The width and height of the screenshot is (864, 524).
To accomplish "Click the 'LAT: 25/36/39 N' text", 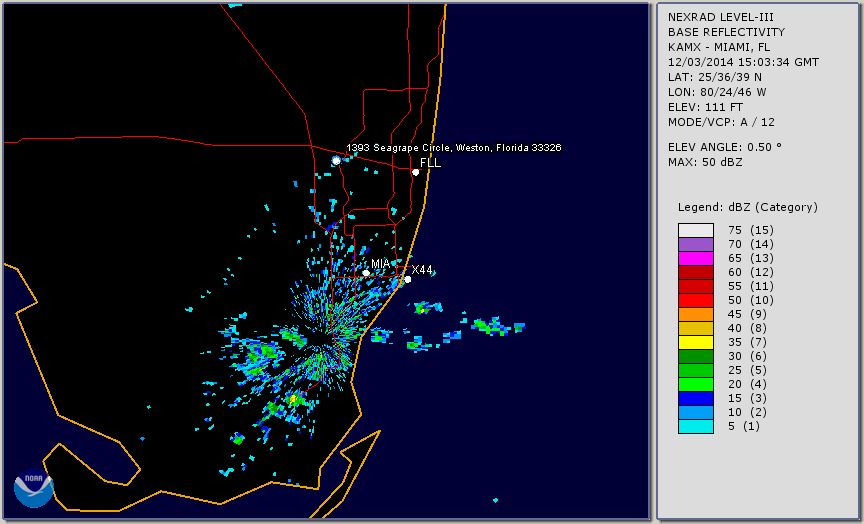I will (715, 77).
